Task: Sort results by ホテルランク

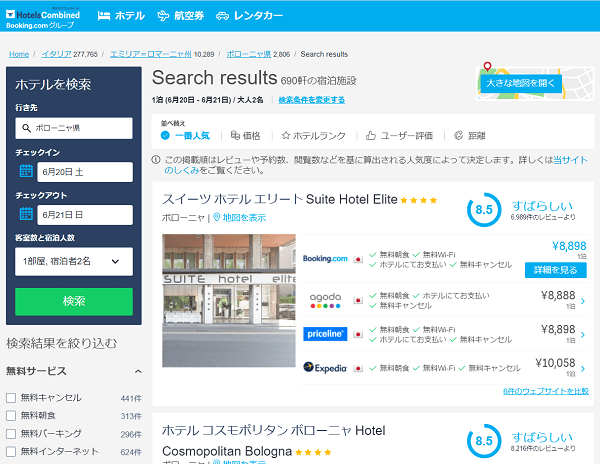Action: click(313, 135)
